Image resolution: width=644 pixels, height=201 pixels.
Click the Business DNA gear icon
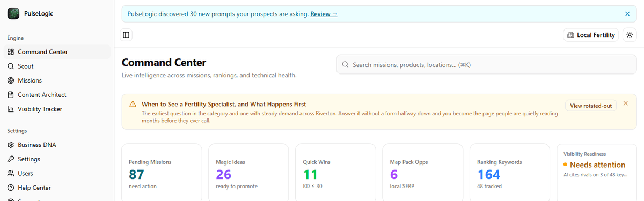tap(11, 145)
